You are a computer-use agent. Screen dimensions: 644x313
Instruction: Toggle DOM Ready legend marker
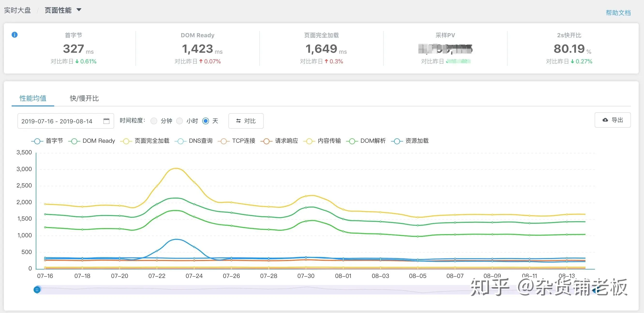coord(74,141)
